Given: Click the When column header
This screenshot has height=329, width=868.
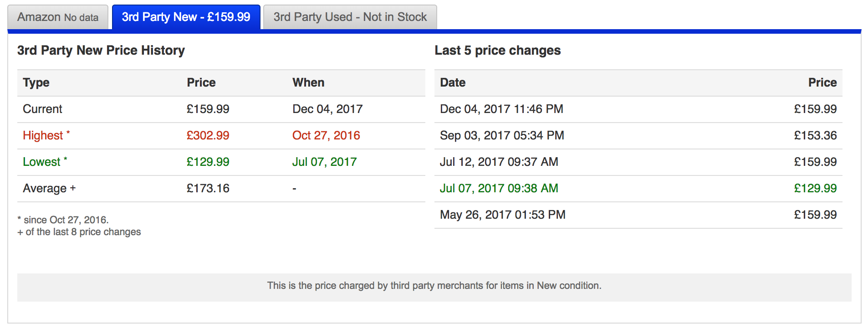Looking at the screenshot, I should (308, 82).
